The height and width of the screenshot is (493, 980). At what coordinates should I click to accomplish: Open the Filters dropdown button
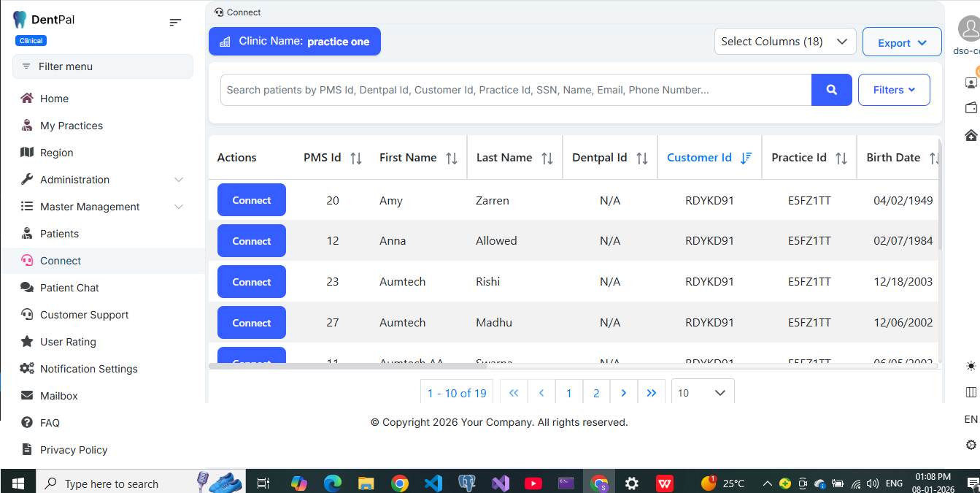[894, 90]
